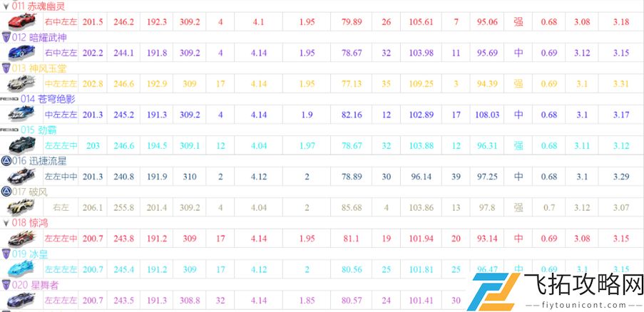This screenshot has width=644, height=312.
Task: Select the value 3.31 in 神风玉堂 row
Action: coord(621,83)
